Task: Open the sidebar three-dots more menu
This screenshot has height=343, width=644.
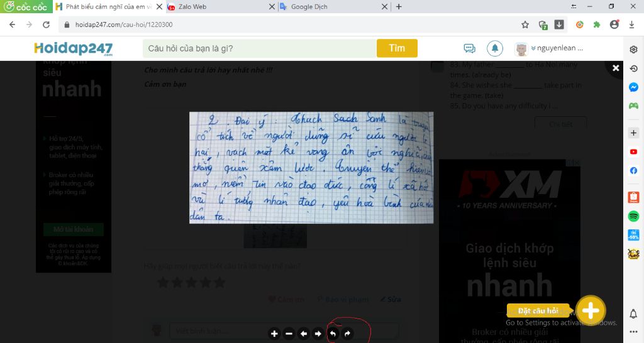Action: pyautogui.click(x=633, y=332)
